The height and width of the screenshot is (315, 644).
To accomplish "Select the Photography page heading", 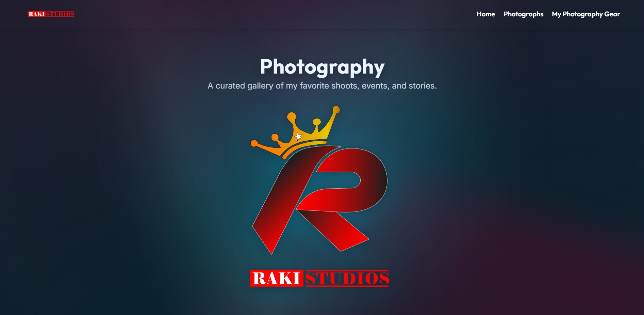I will [x=322, y=67].
